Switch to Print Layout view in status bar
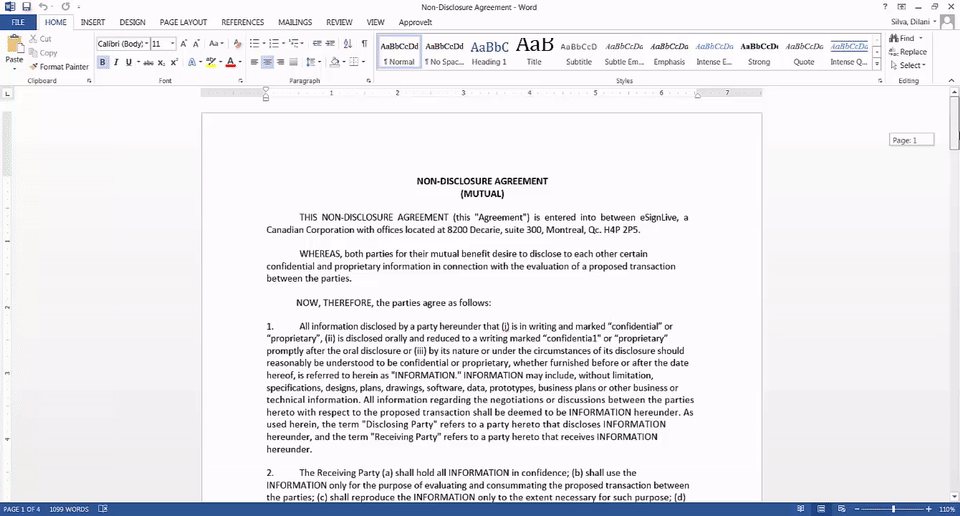Image resolution: width=960 pixels, height=516 pixels. 821,509
